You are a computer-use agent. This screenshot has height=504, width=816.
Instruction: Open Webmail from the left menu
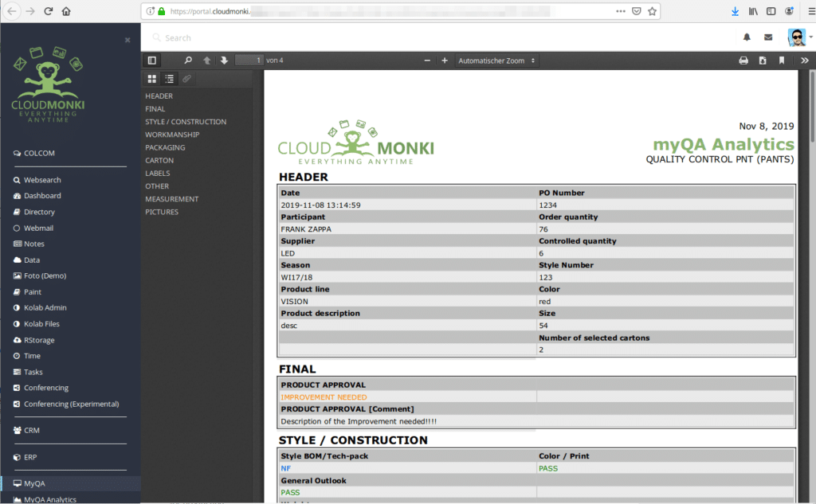(38, 228)
